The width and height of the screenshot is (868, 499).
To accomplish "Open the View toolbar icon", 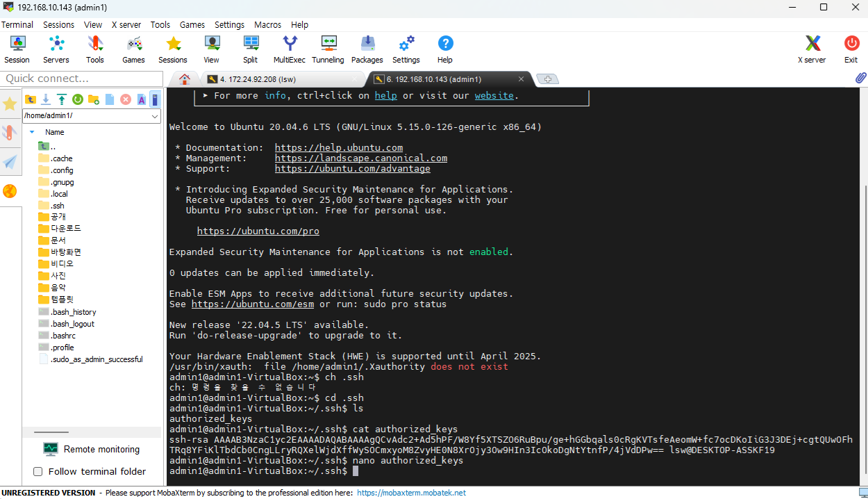I will 212,49.
